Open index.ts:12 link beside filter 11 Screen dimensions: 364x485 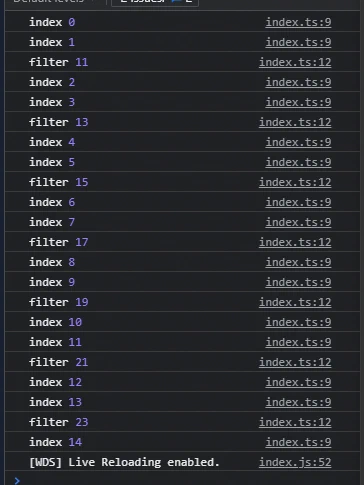295,62
